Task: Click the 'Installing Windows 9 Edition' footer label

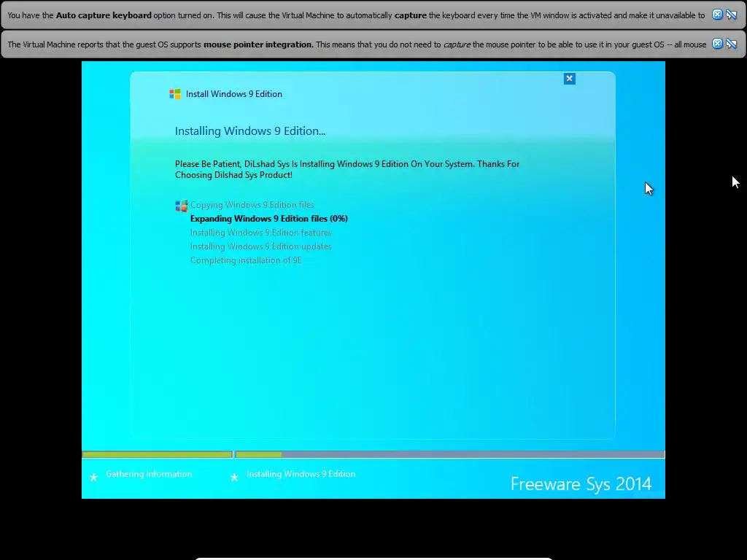Action: pyautogui.click(x=301, y=474)
